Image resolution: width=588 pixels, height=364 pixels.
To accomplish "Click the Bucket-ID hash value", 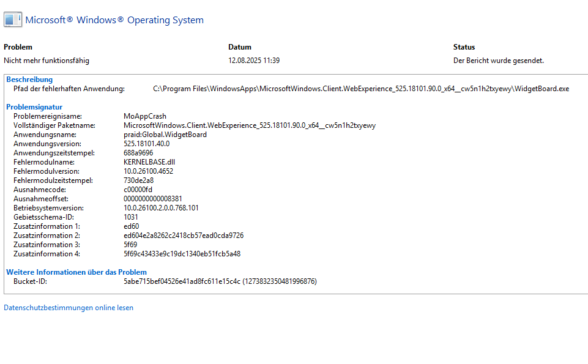I will tap(220, 281).
